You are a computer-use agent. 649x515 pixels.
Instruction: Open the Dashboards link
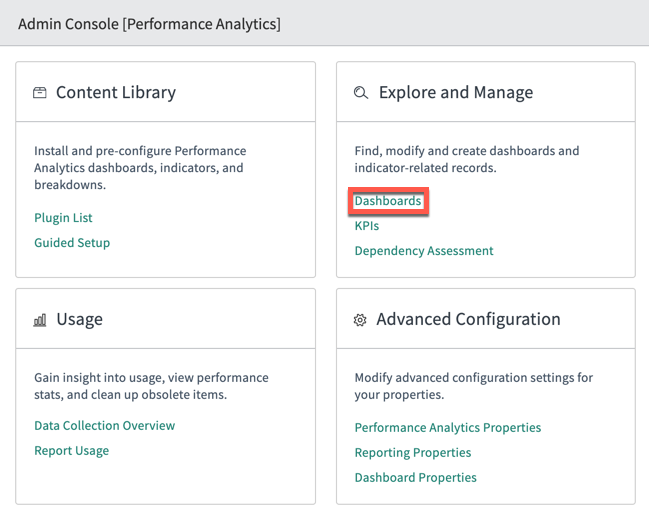pyautogui.click(x=388, y=201)
